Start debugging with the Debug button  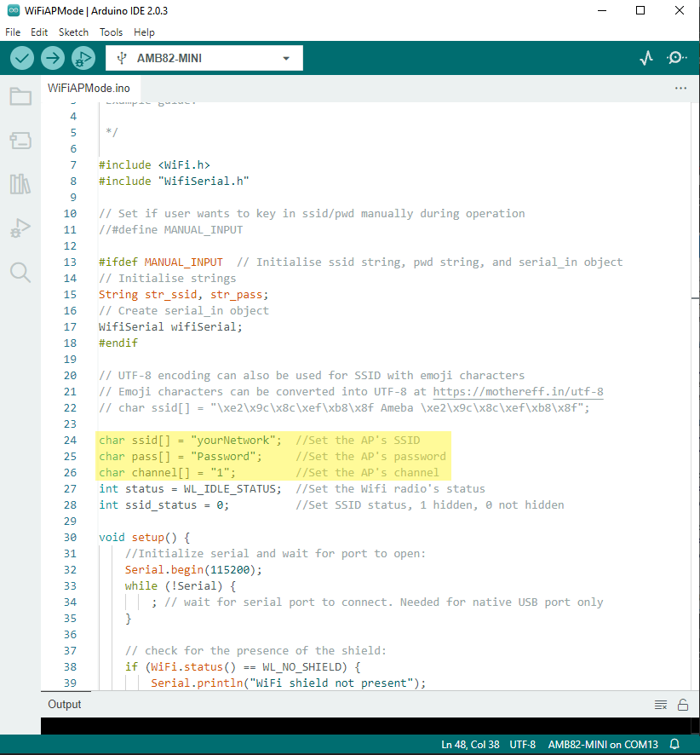83,58
